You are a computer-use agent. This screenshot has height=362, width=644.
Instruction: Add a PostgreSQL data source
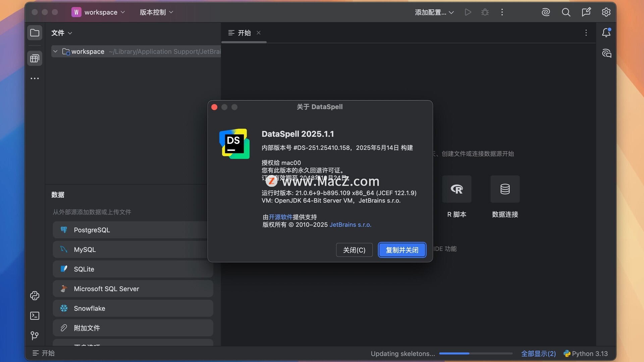(133, 230)
